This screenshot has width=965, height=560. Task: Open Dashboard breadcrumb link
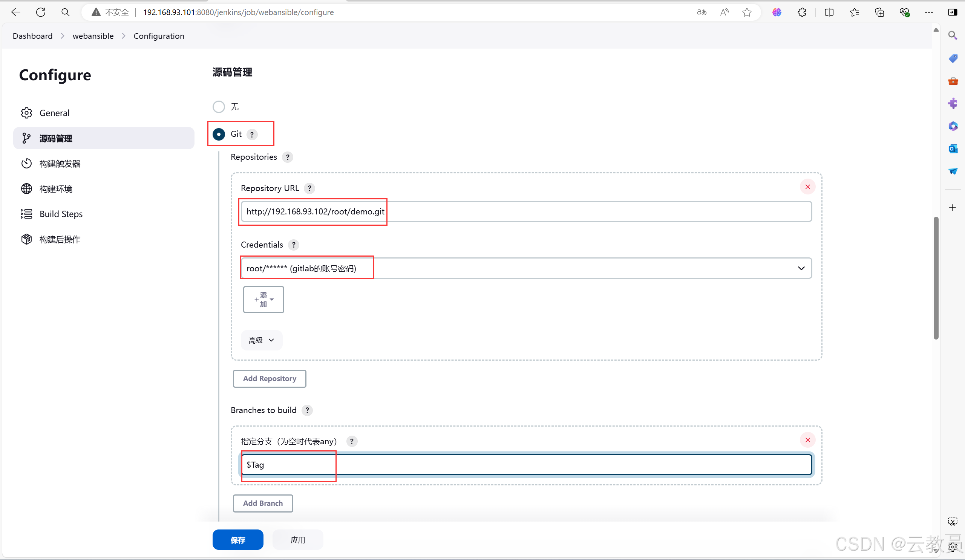pyautogui.click(x=32, y=36)
